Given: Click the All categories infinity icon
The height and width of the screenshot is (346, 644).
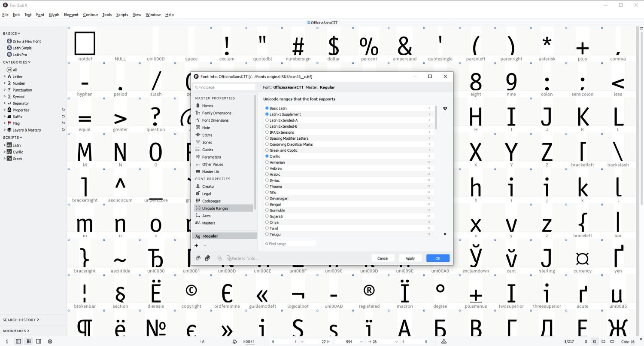Looking at the screenshot, I should pyautogui.click(x=9, y=70).
